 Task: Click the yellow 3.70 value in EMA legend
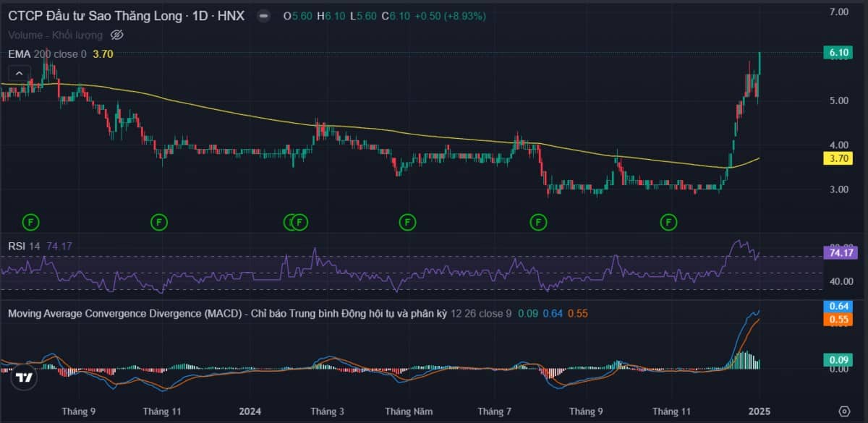tap(103, 54)
